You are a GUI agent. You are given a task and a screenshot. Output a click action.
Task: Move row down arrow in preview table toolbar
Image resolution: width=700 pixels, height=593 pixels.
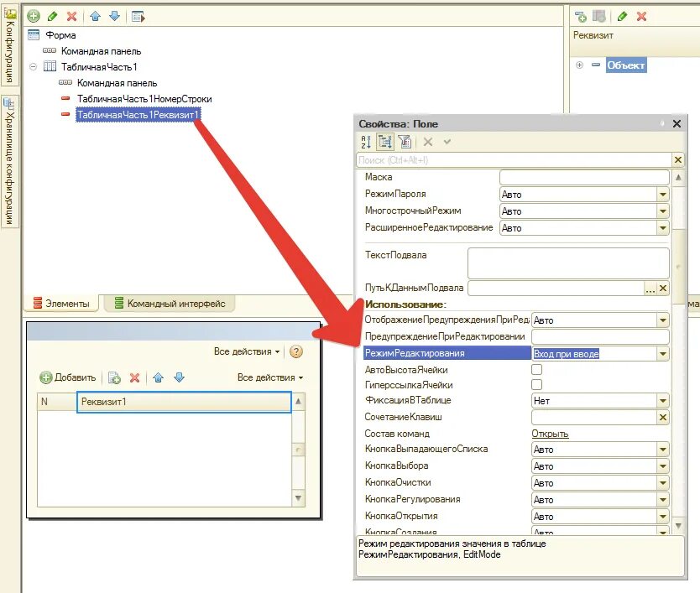point(179,378)
